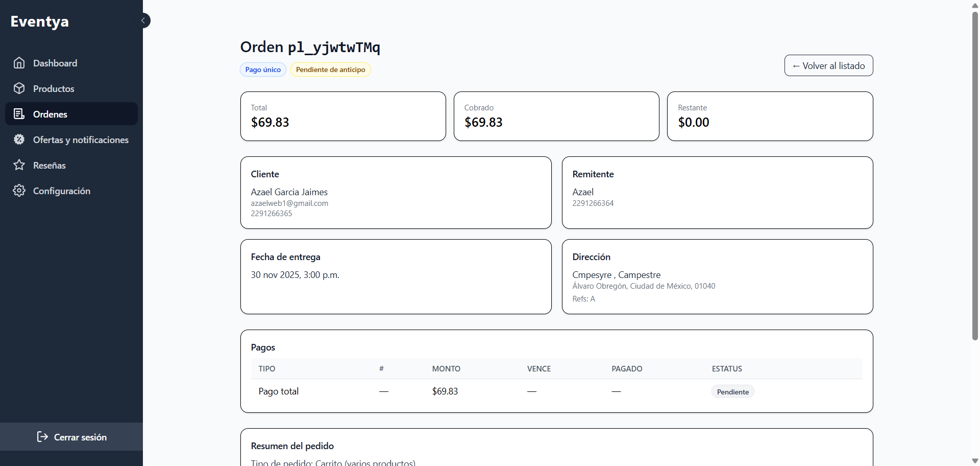The image size is (980, 466).
Task: Click the page vertical scrollbar thumb
Action: pos(975,174)
